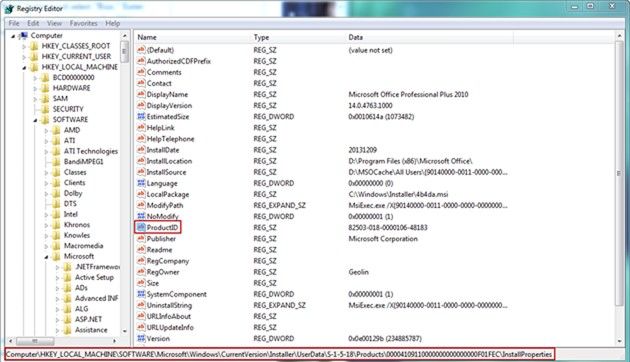Open the Edit menu
630x362 pixels.
(33, 24)
